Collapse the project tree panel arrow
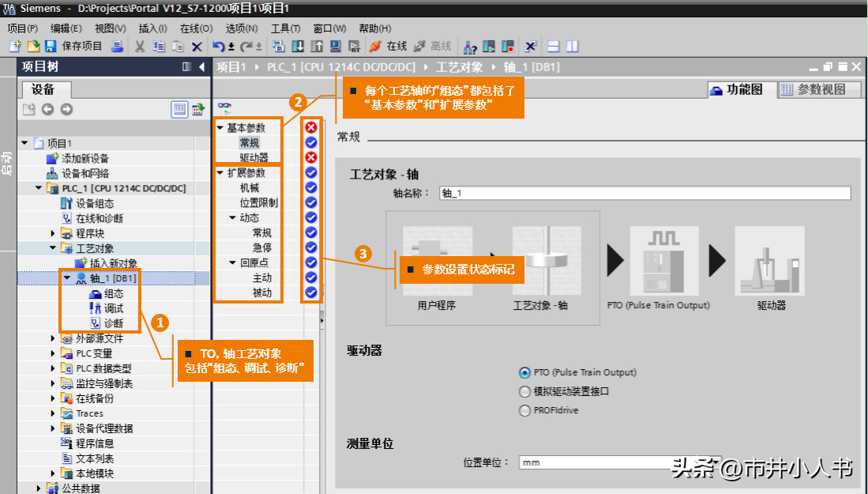The width and height of the screenshot is (868, 494). pyautogui.click(x=202, y=67)
